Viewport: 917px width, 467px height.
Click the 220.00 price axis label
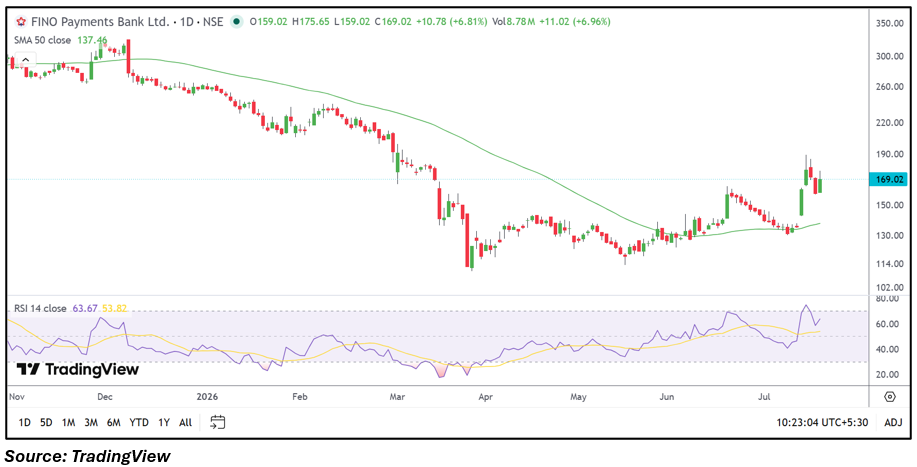[x=890, y=123]
